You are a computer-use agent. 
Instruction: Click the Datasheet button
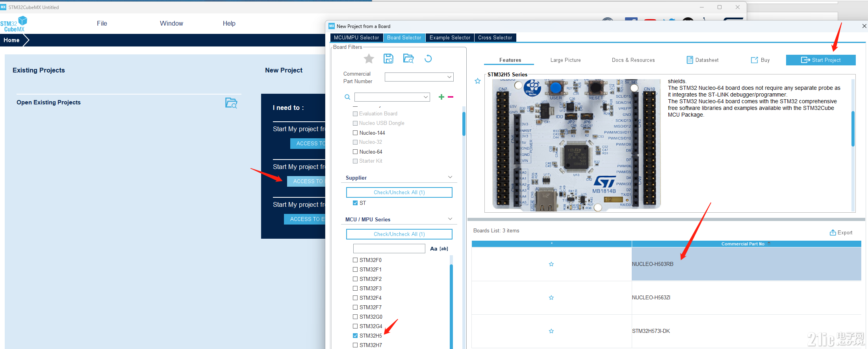click(703, 60)
